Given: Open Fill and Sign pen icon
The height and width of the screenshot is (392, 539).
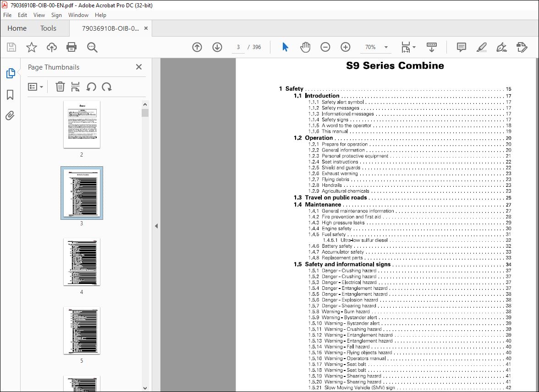Looking at the screenshot, I should [x=501, y=47].
